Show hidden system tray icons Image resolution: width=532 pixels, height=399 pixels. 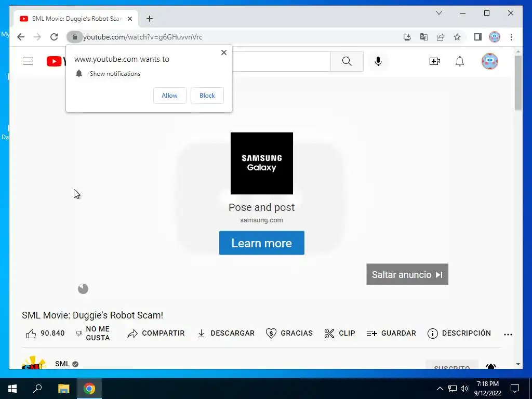440,389
